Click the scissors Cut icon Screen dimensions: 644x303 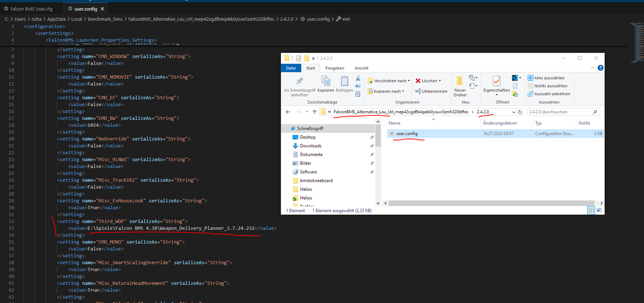pyautogui.click(x=358, y=78)
